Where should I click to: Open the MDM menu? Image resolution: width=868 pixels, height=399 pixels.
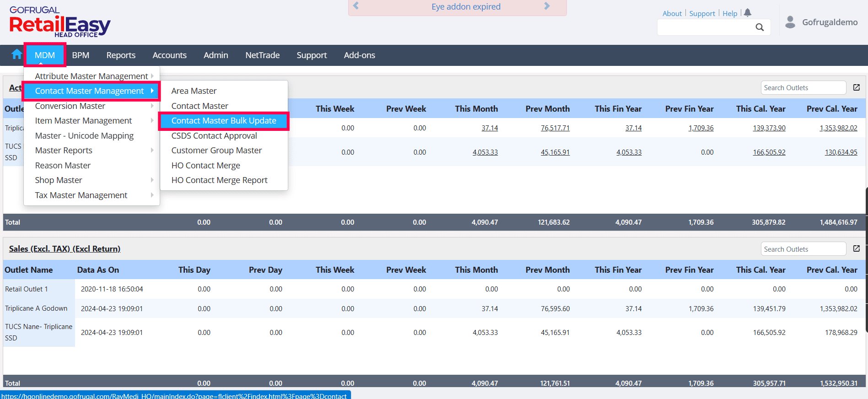point(45,55)
